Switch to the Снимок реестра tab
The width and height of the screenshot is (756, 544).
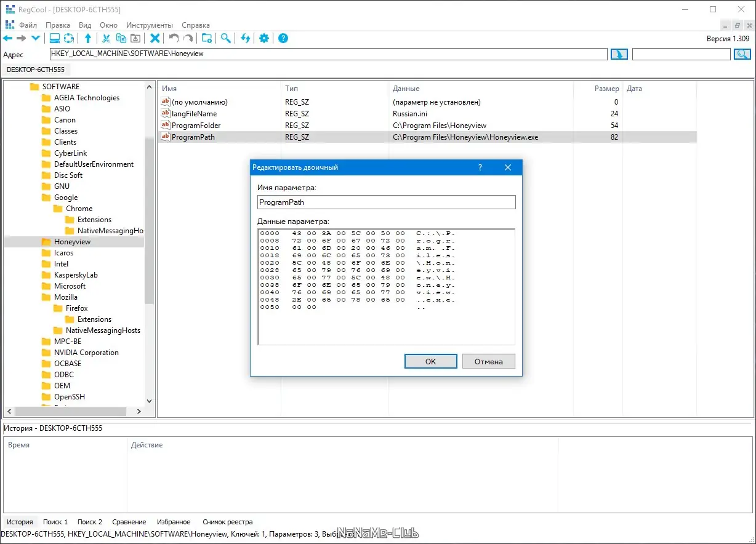point(228,522)
